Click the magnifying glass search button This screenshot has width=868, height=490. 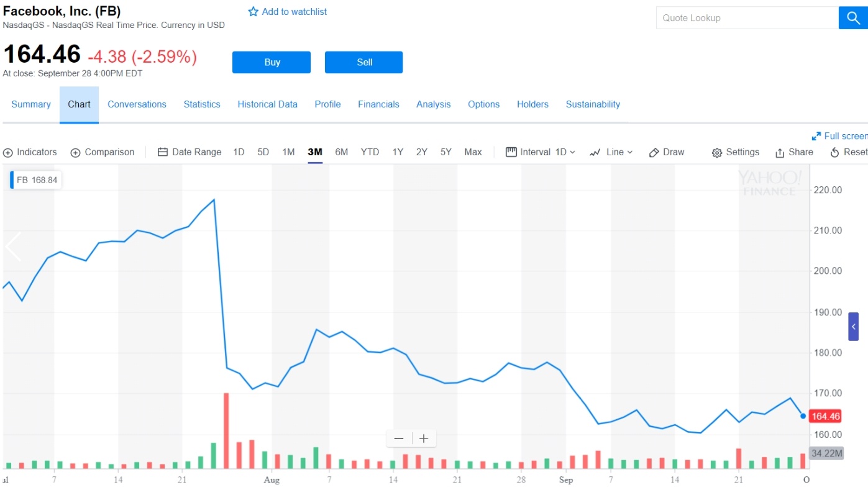(852, 18)
